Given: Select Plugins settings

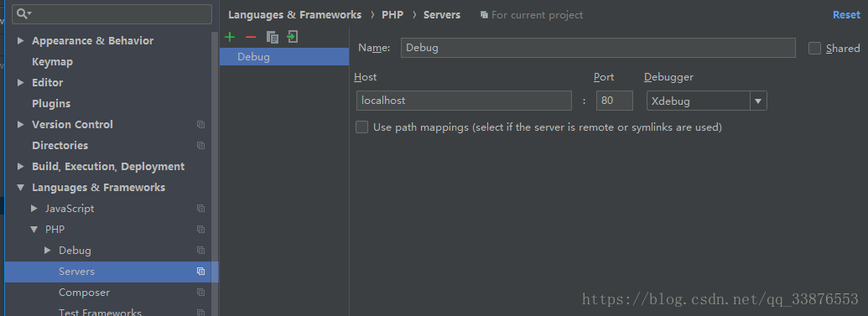Looking at the screenshot, I should [x=51, y=103].
